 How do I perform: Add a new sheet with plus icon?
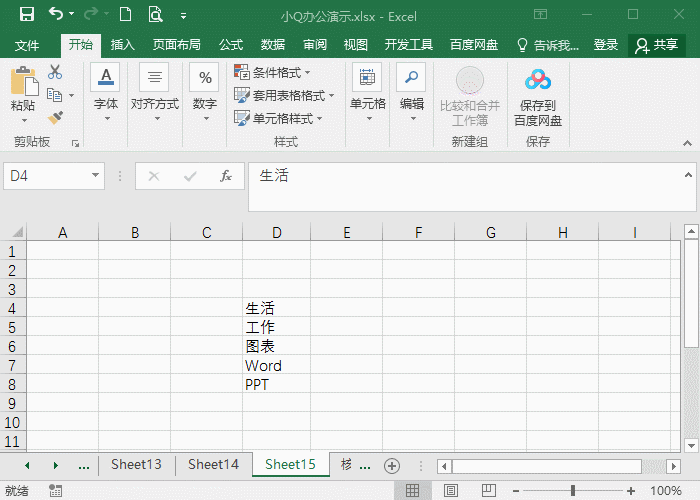pyautogui.click(x=392, y=465)
